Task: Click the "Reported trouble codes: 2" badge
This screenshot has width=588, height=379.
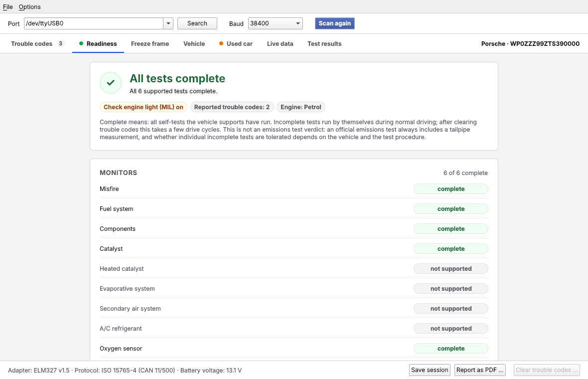Action: 232,107
